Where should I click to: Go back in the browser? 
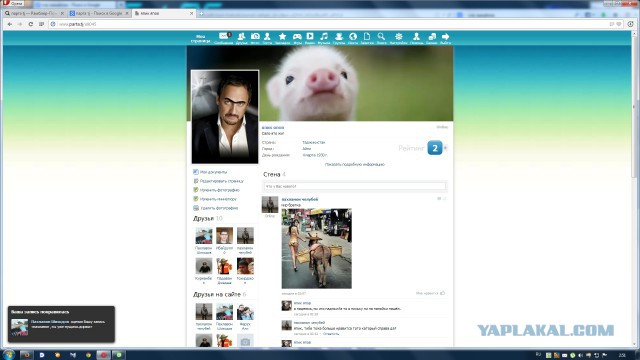point(10,24)
